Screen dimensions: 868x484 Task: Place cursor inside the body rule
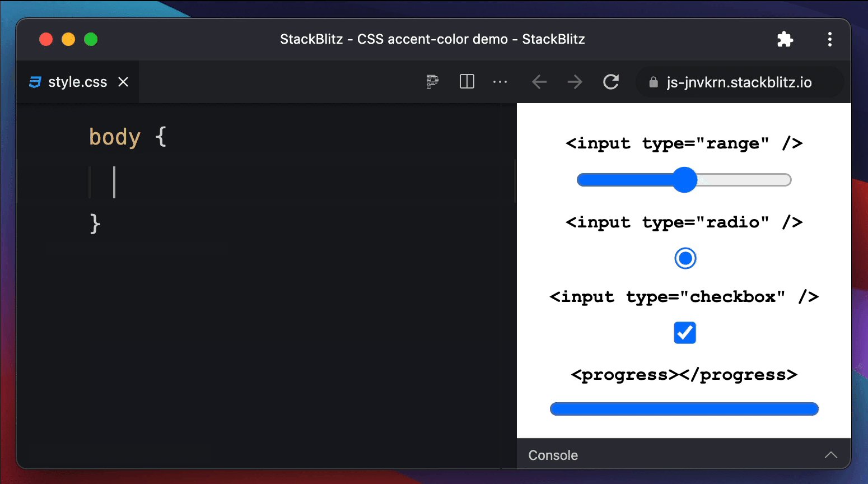click(x=115, y=182)
